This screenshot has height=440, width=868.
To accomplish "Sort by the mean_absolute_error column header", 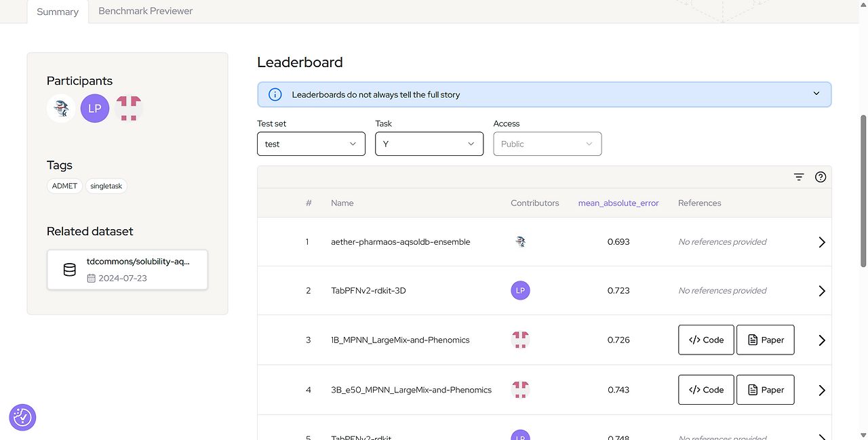I will pyautogui.click(x=618, y=203).
